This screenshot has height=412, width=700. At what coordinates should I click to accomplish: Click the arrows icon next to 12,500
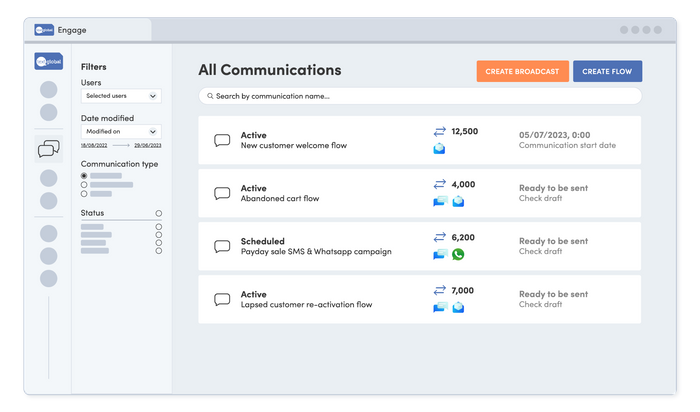(439, 131)
